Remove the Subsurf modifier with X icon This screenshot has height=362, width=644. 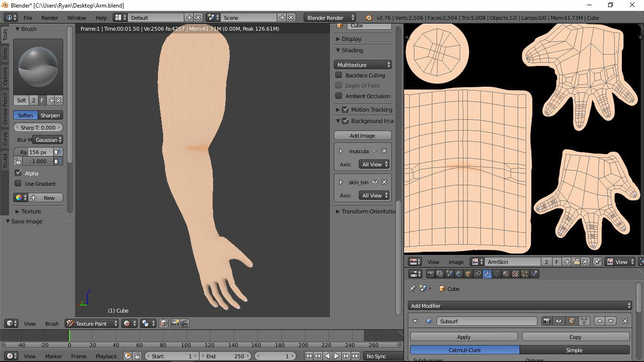[x=625, y=321]
